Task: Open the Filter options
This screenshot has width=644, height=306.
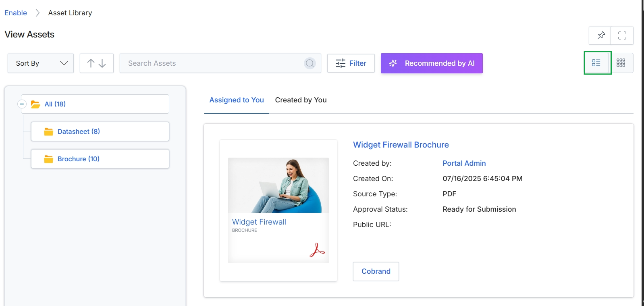Action: point(351,63)
